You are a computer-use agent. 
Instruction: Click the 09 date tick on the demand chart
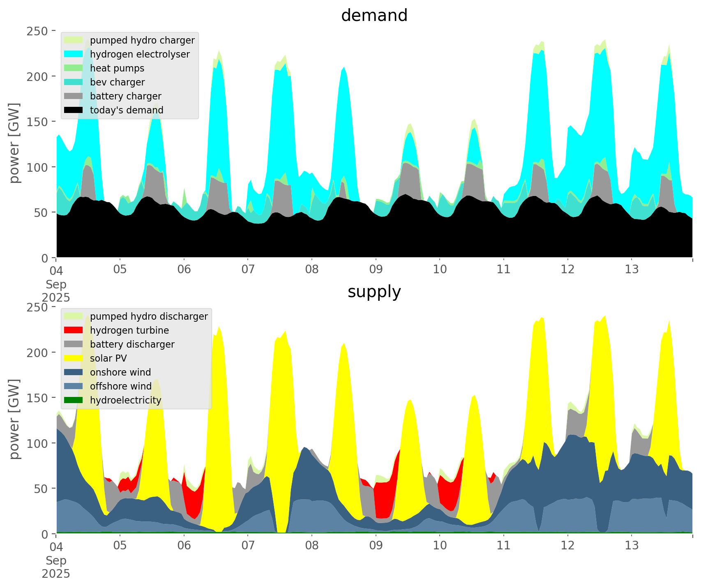point(376,270)
